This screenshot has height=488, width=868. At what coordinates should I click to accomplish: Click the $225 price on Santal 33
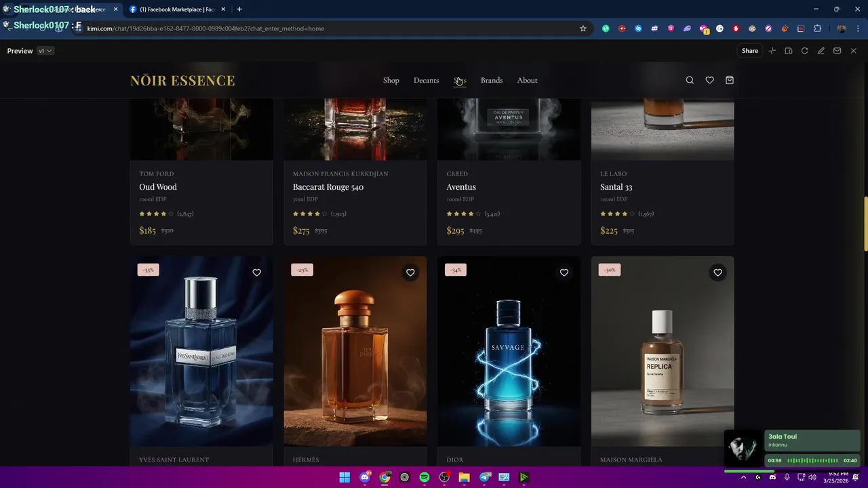[x=609, y=230]
